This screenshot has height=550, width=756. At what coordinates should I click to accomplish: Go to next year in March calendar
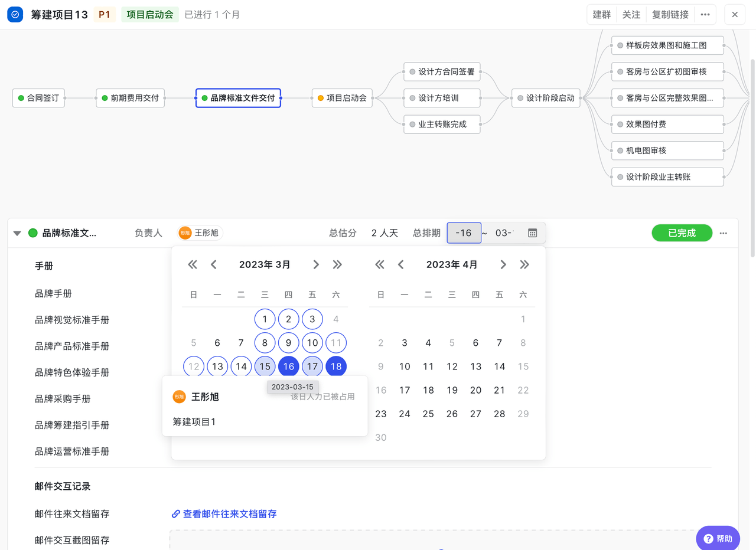point(337,264)
